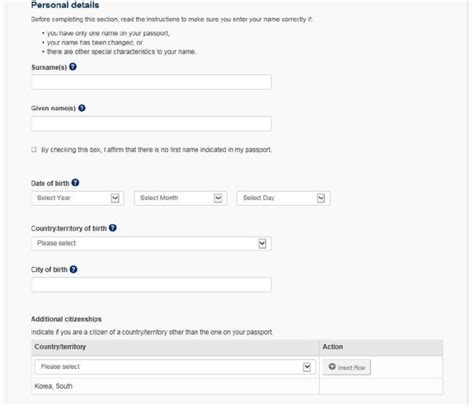
Task: Select the Korea, South table row
Action: coord(237,386)
